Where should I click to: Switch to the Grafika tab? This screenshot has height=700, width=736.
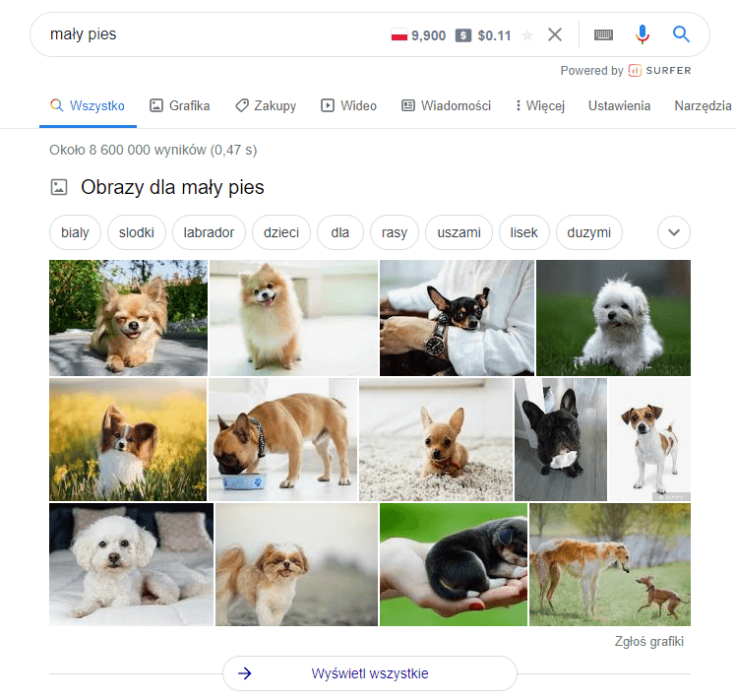coord(179,106)
